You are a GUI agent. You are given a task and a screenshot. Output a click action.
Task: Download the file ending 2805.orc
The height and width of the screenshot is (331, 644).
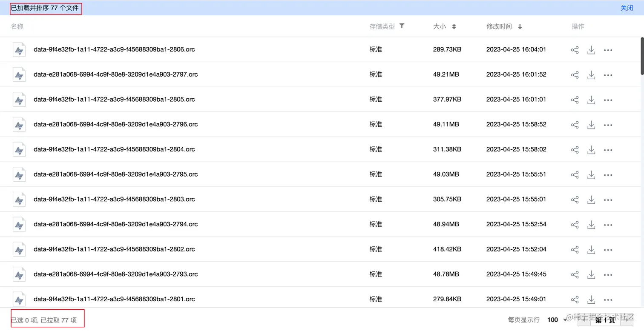click(591, 100)
